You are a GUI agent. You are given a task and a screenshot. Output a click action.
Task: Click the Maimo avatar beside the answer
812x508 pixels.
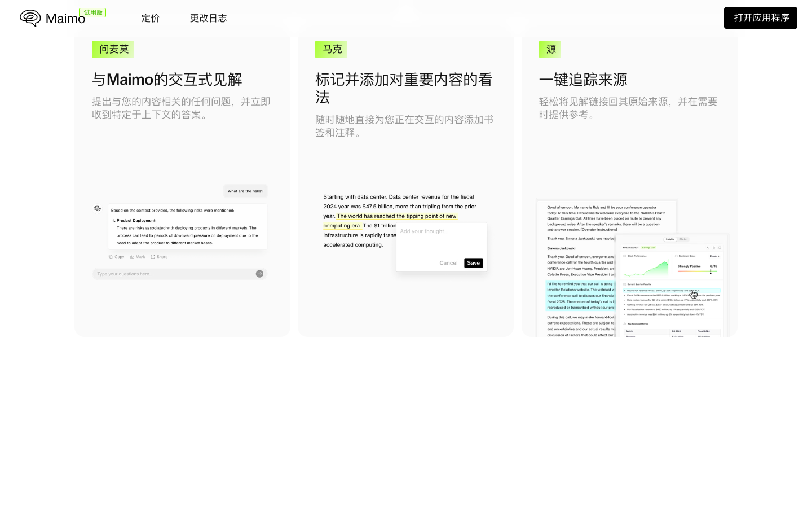97,209
